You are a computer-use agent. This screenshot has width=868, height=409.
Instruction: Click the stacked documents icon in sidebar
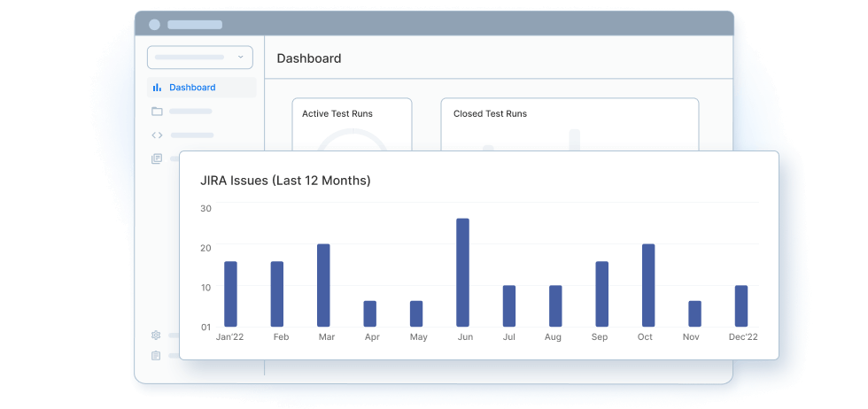pos(157,159)
